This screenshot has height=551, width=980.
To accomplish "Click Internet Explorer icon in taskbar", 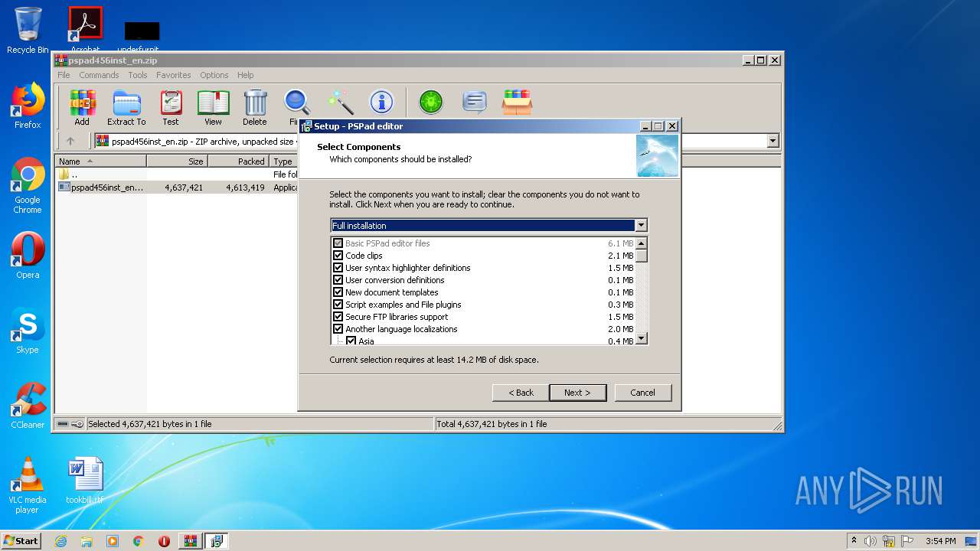I will coord(60,541).
